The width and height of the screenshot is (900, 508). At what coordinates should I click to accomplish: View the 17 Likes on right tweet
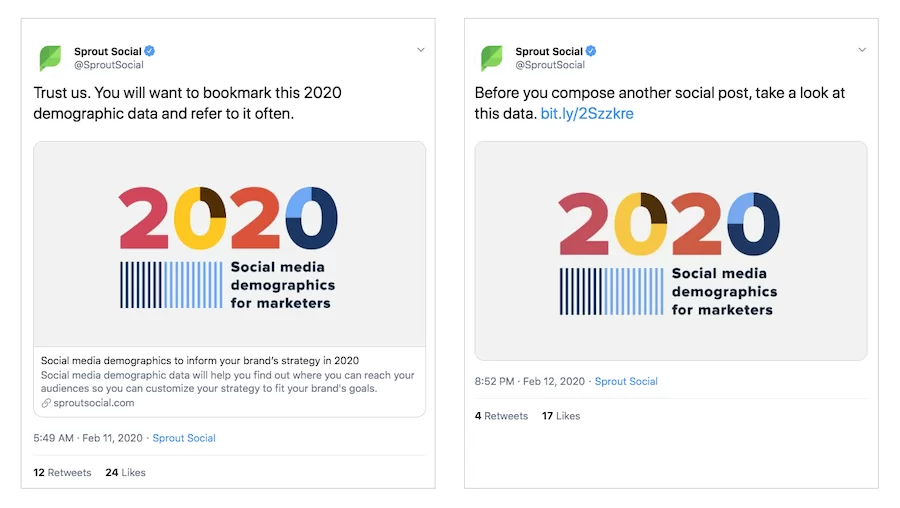[x=561, y=415]
